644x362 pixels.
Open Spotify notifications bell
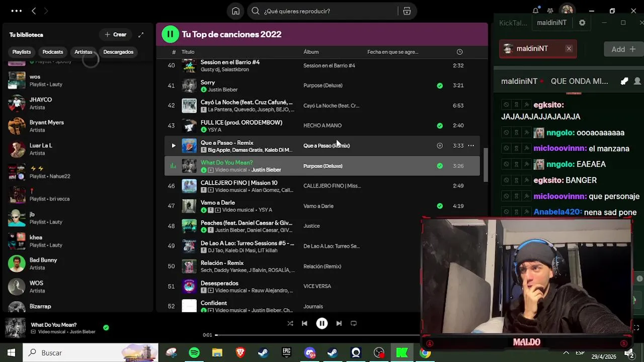[536, 11]
